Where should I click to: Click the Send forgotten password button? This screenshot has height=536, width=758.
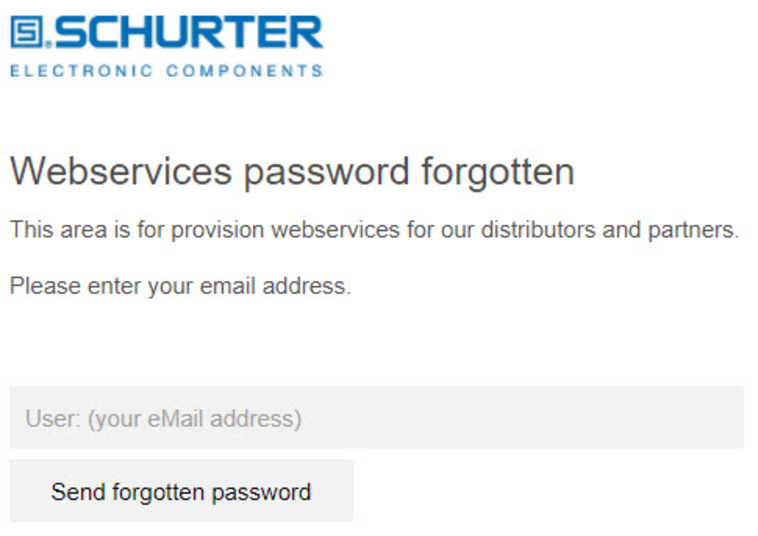[x=181, y=491]
